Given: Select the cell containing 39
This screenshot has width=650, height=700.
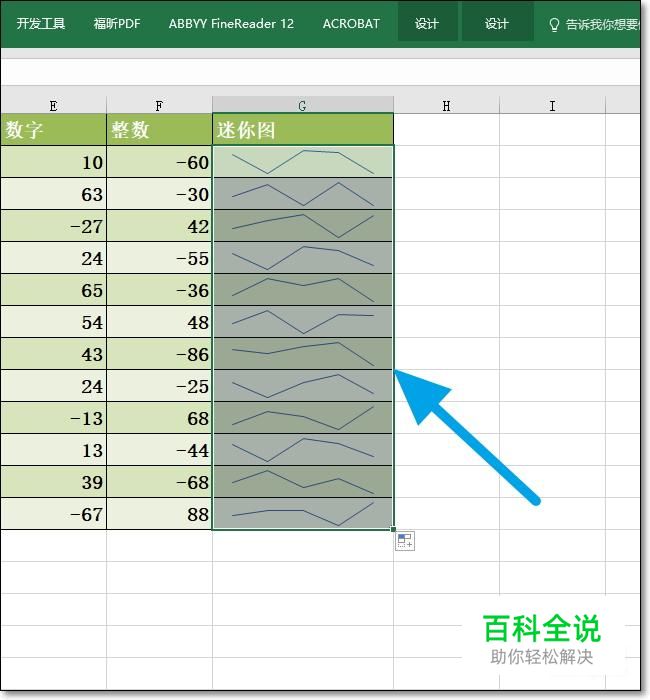Looking at the screenshot, I should pyautogui.click(x=54, y=482).
